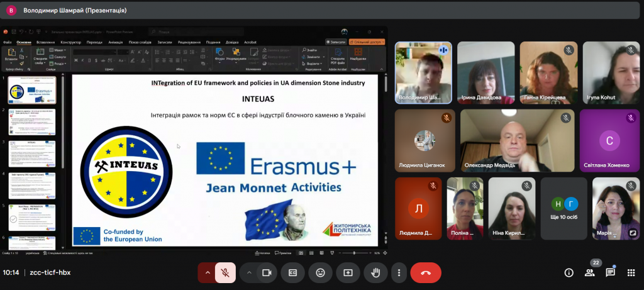
Task: Toggle the raise hand button
Action: [375, 273]
